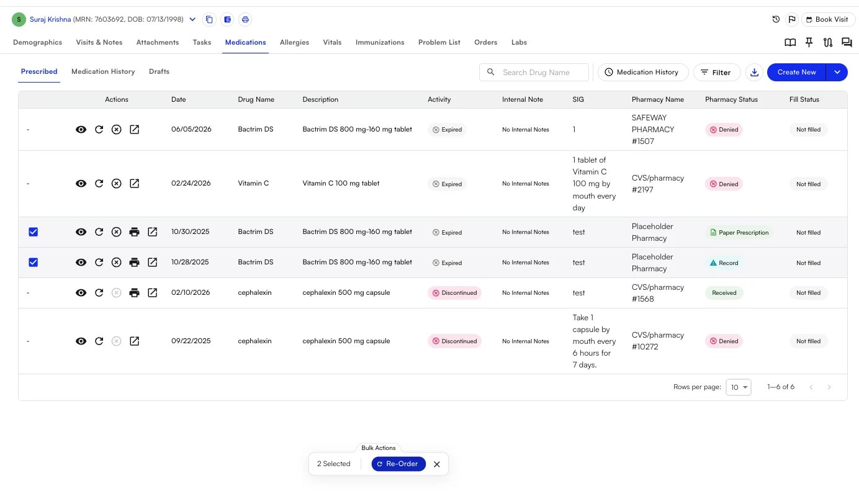The image size is (859, 504).
Task: Dismiss the bulk actions bar with X
Action: [x=437, y=464]
